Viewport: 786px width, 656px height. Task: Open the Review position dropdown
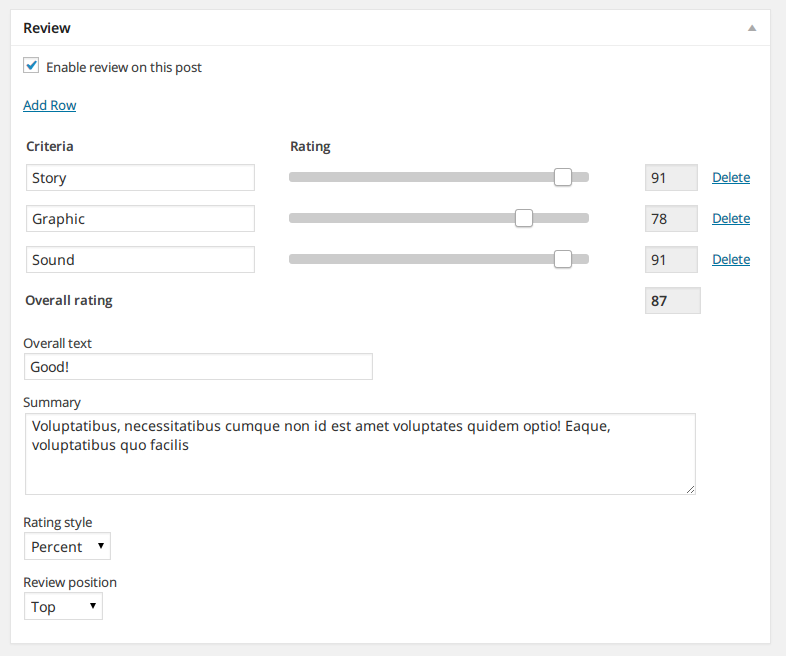tap(63, 607)
